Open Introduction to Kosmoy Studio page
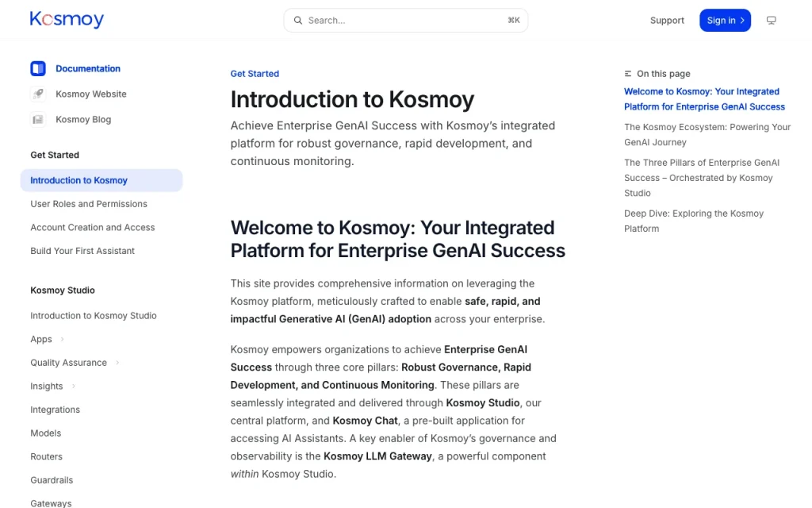The width and height of the screenshot is (812, 508). [x=94, y=315]
